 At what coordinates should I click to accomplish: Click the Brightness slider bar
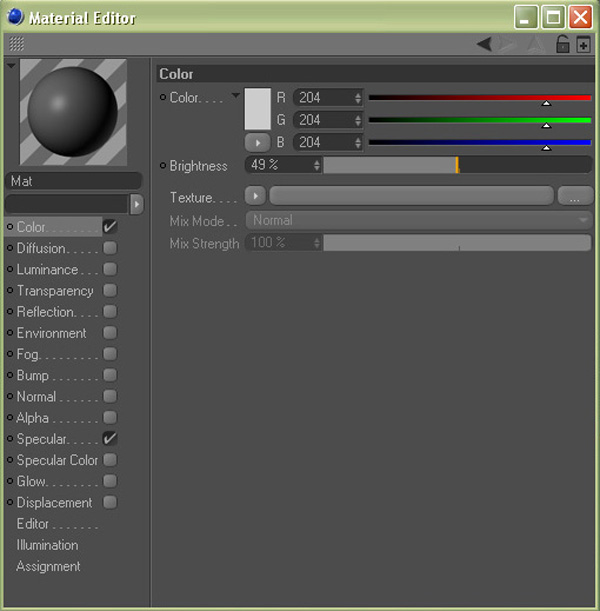[457, 165]
